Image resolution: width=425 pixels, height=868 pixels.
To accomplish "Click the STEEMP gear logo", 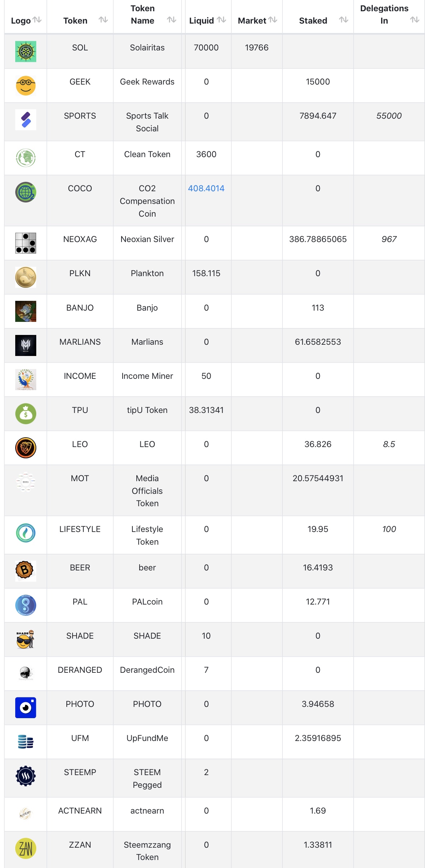I will click(x=26, y=776).
